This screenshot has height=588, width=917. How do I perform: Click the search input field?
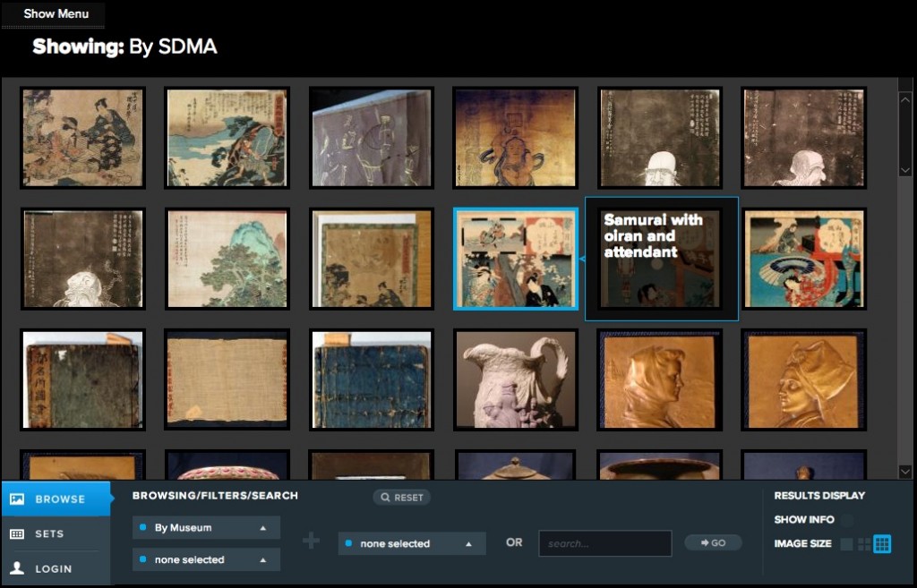tap(604, 543)
